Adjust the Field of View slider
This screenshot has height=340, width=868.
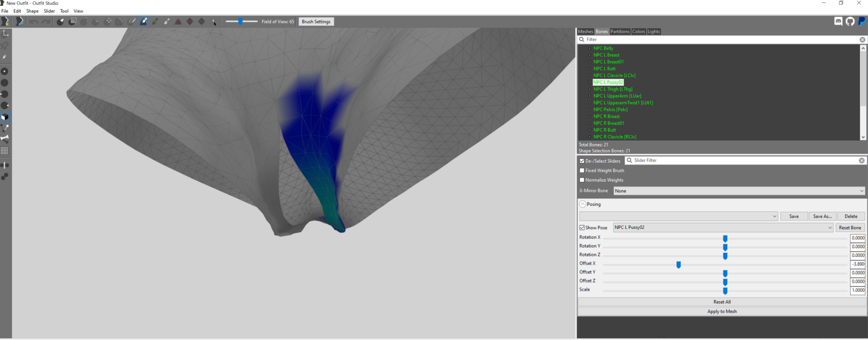point(241,21)
